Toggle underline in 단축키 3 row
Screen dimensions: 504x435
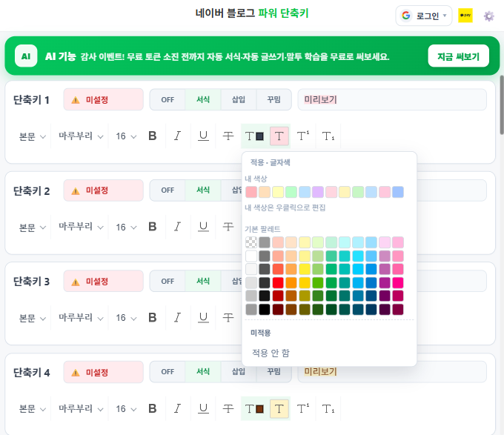203,318
